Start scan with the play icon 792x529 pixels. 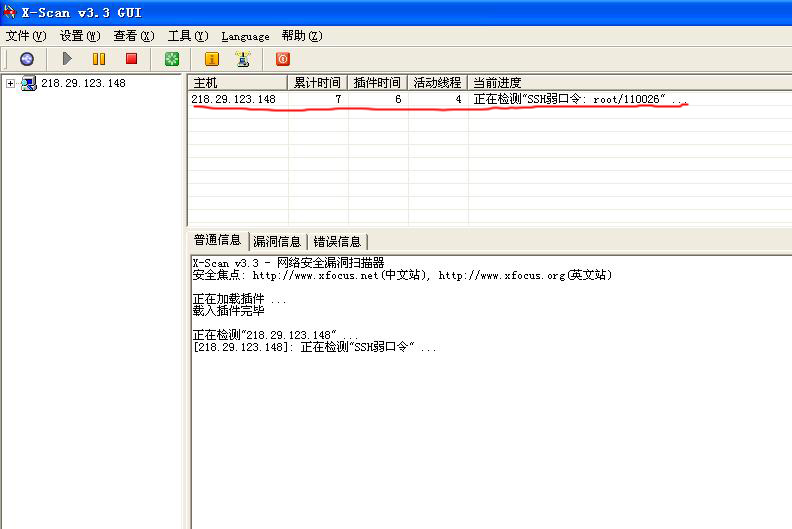click(67, 59)
